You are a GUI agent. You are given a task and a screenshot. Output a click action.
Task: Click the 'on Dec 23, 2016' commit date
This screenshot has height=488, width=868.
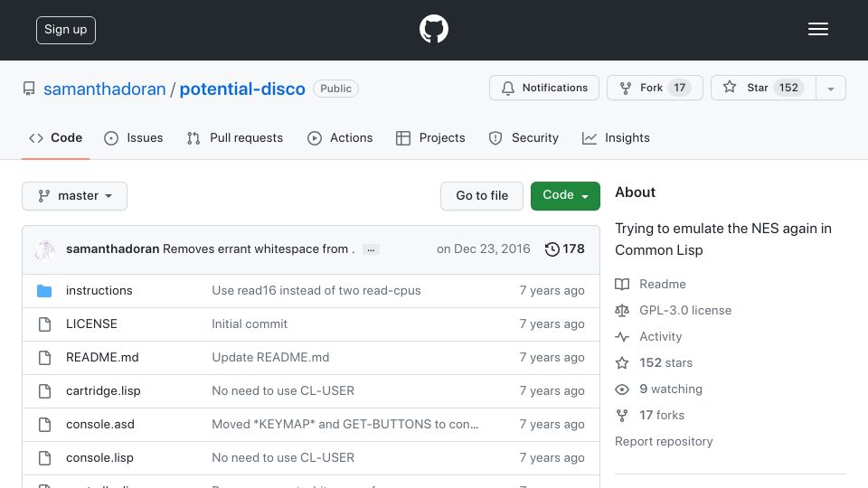tap(483, 249)
